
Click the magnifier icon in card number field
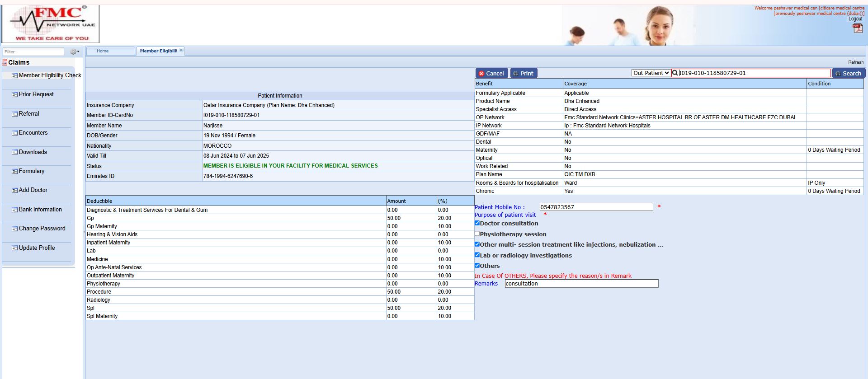click(675, 73)
